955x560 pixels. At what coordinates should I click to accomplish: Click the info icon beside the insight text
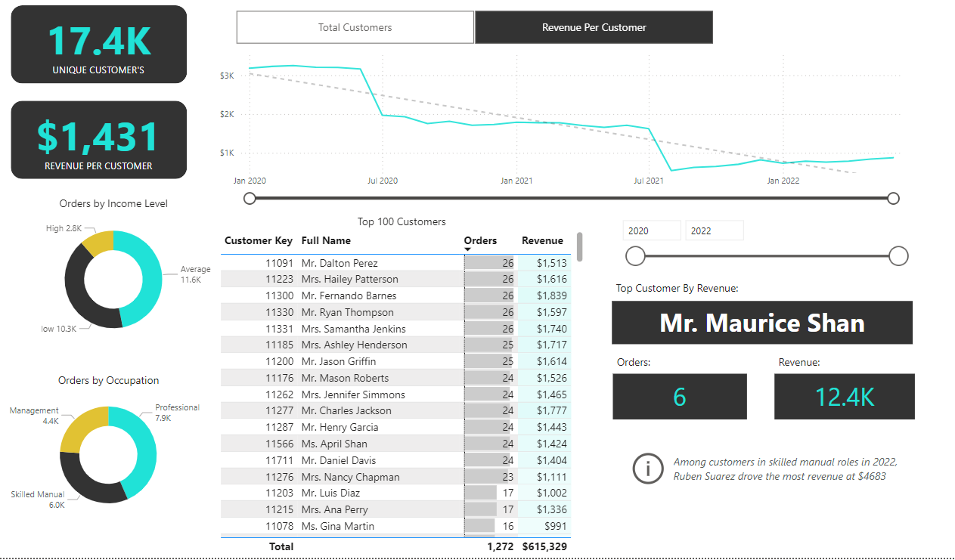click(x=647, y=469)
